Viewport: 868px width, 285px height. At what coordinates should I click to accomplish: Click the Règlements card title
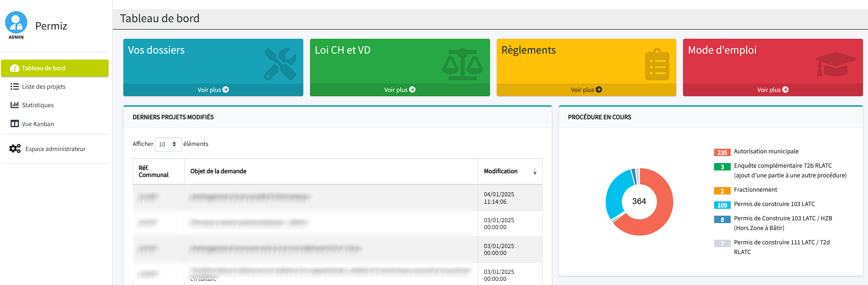[x=529, y=50]
